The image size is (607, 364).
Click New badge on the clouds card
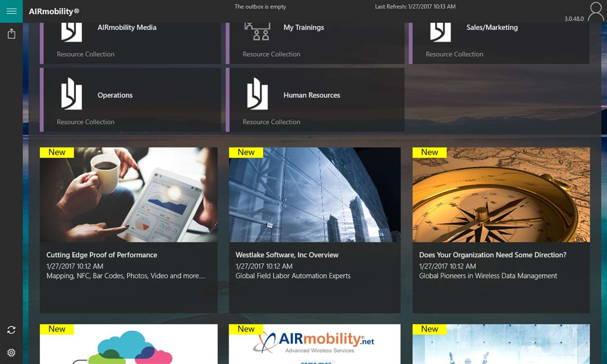57,329
